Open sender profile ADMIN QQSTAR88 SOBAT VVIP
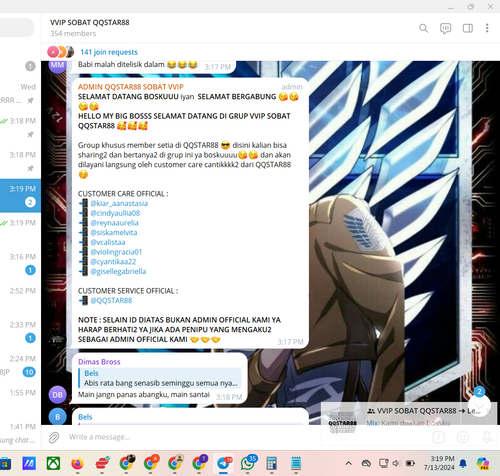This screenshot has width=500, height=476. 131,87
